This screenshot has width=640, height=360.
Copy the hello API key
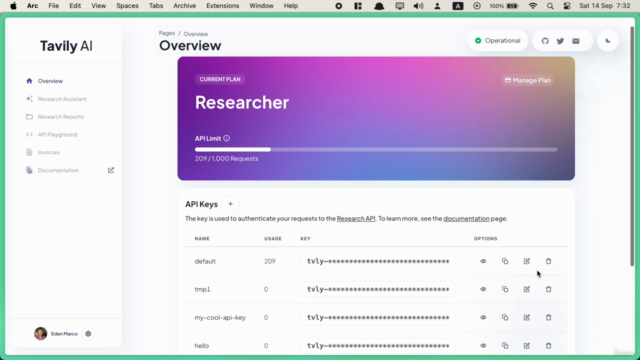pyautogui.click(x=505, y=346)
